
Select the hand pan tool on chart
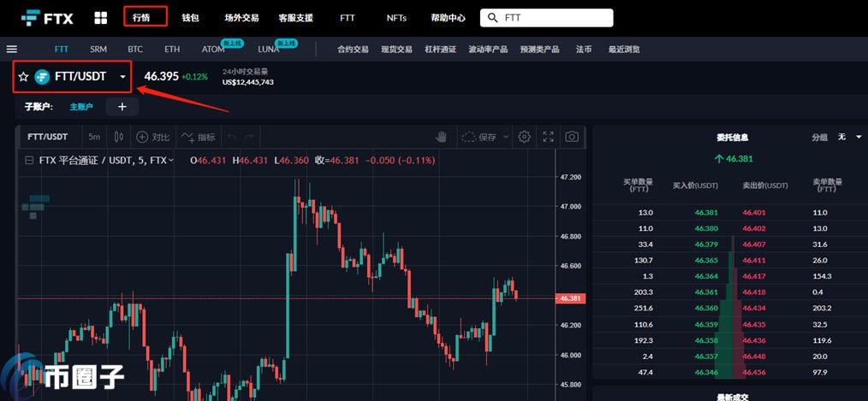click(442, 137)
